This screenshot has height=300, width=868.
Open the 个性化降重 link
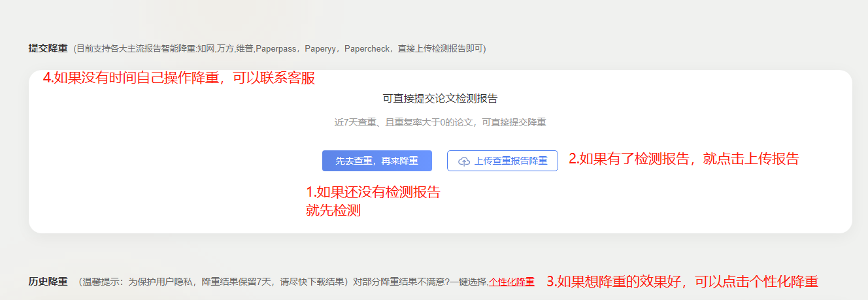coord(512,282)
